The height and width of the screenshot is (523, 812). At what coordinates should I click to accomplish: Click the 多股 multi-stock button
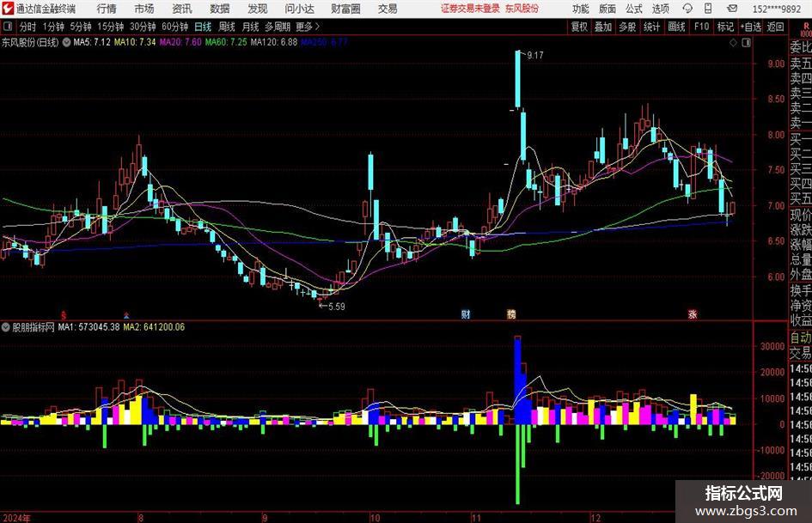pyautogui.click(x=627, y=27)
